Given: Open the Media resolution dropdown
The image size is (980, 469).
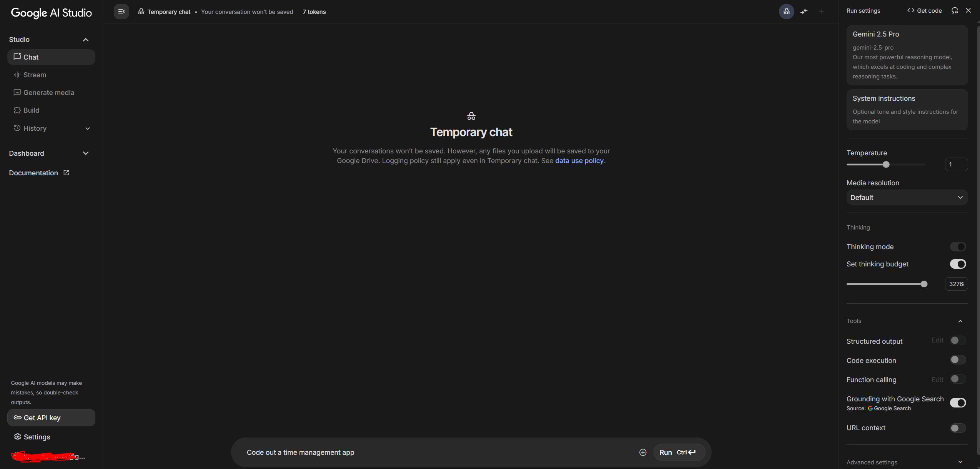Looking at the screenshot, I should pyautogui.click(x=906, y=197).
